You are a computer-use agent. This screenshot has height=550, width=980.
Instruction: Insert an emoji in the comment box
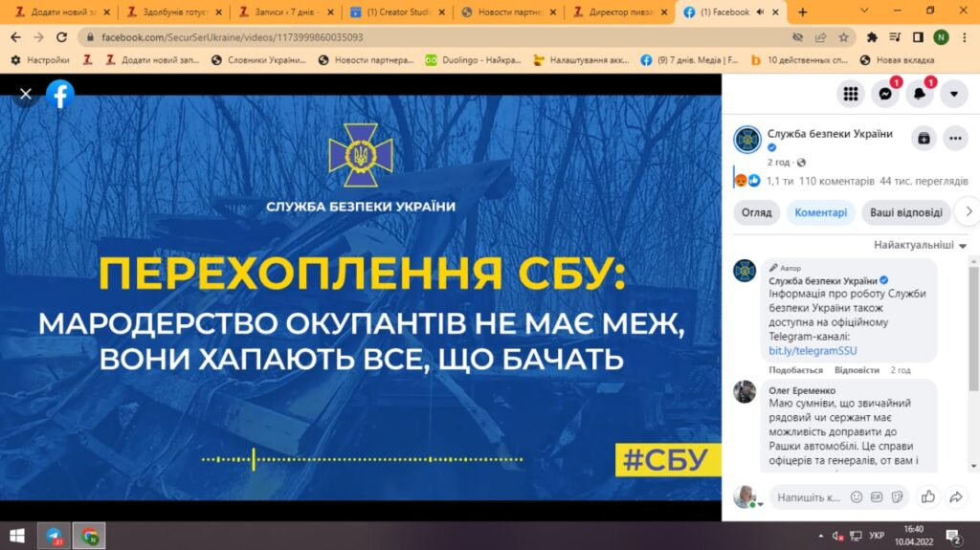click(x=857, y=497)
